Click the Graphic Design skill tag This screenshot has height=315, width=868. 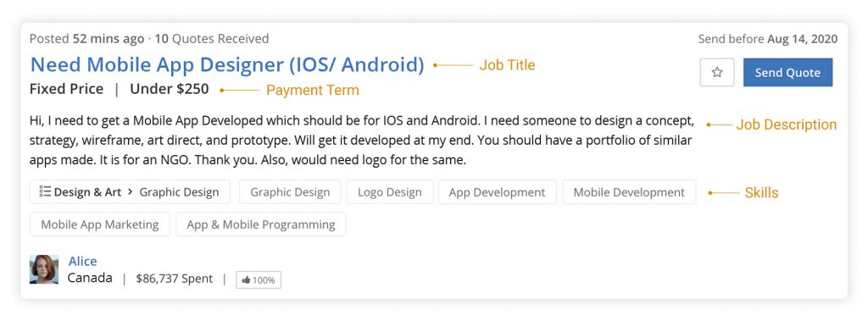[290, 192]
